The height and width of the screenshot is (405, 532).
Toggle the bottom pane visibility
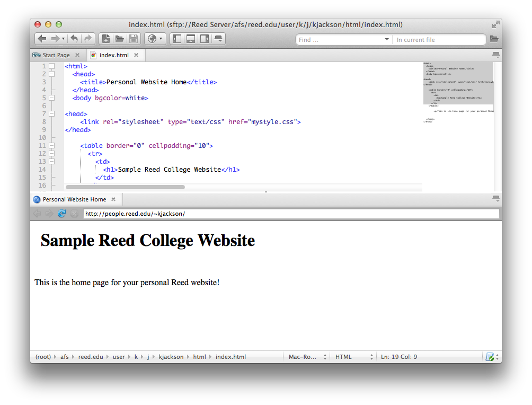(x=191, y=39)
